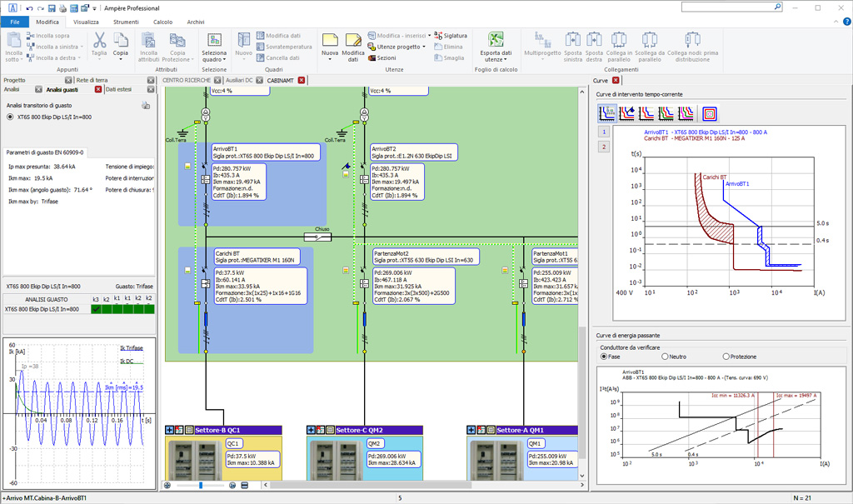Image resolution: width=853 pixels, height=504 pixels.
Task: Click the Chiuso bus-tie switch
Action: point(317,237)
